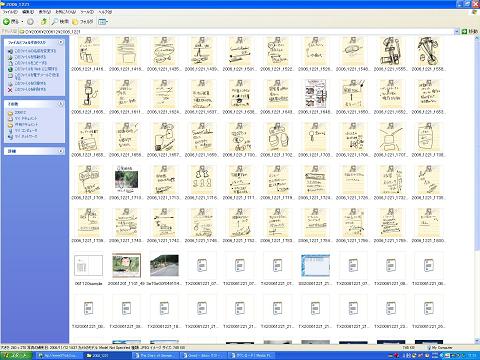This screenshot has width=480, height=360.
Task: Expand the address bar dropdown arrow
Action: tap(457, 32)
